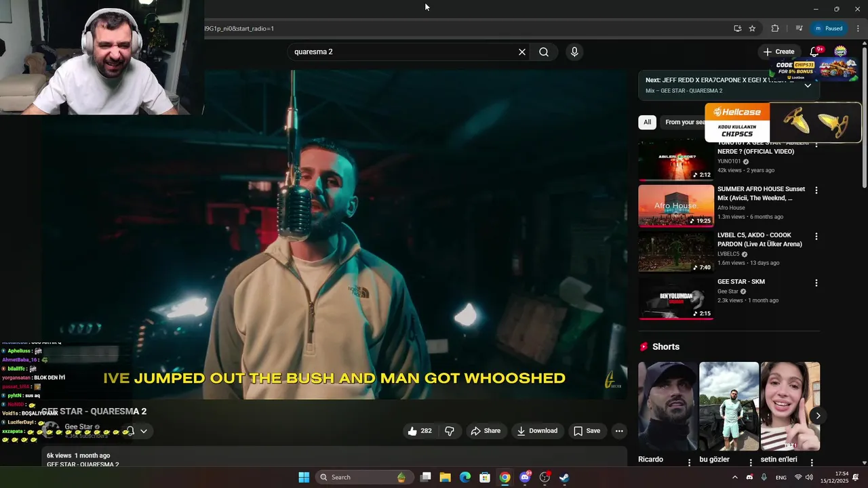Go to the Afro House channel
This screenshot has width=868, height=488.
point(731,208)
